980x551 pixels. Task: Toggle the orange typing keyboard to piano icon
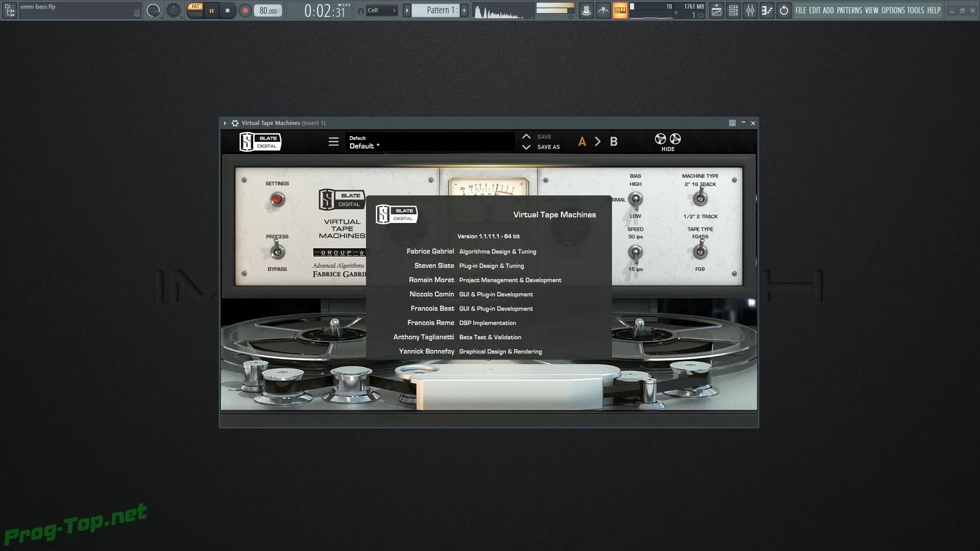(x=620, y=10)
